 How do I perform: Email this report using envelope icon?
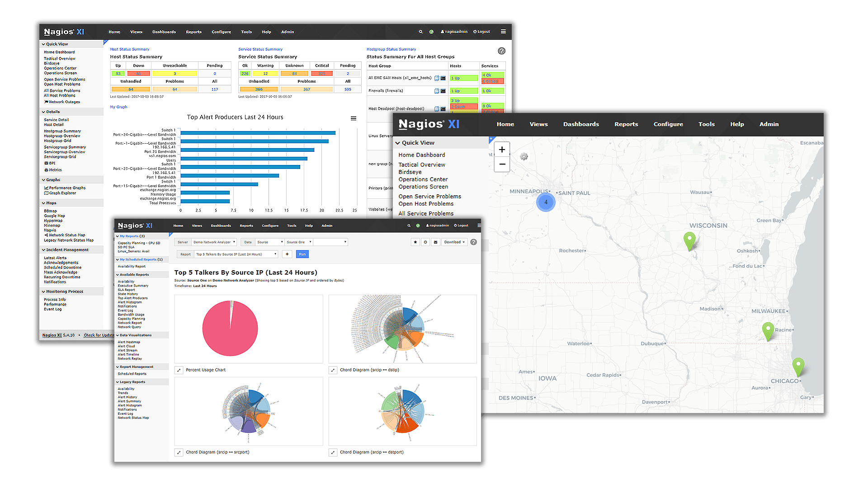click(435, 242)
